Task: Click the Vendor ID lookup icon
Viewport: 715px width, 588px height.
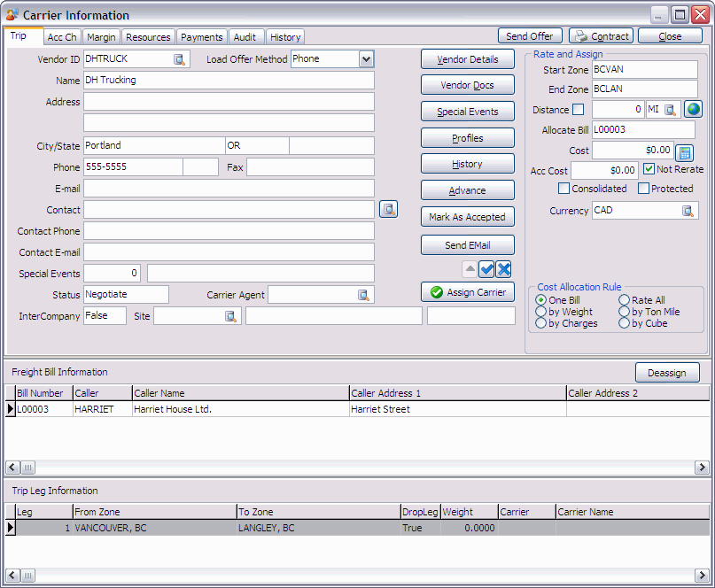Action: point(179,59)
